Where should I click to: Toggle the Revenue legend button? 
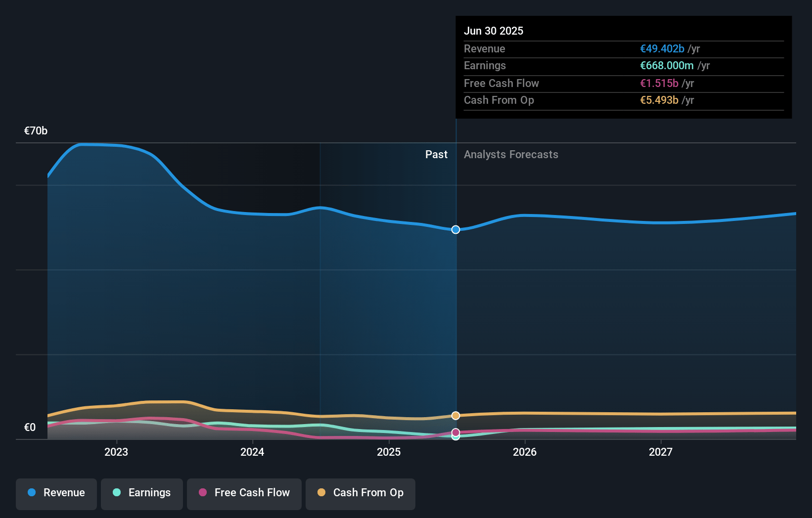[x=56, y=494]
